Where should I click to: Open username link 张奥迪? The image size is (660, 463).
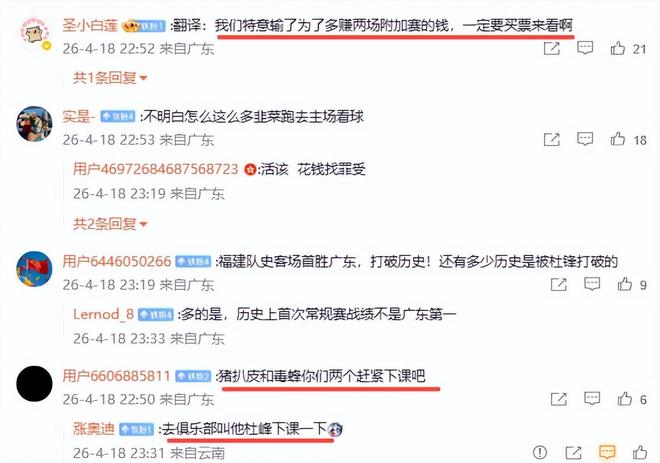coord(93,429)
